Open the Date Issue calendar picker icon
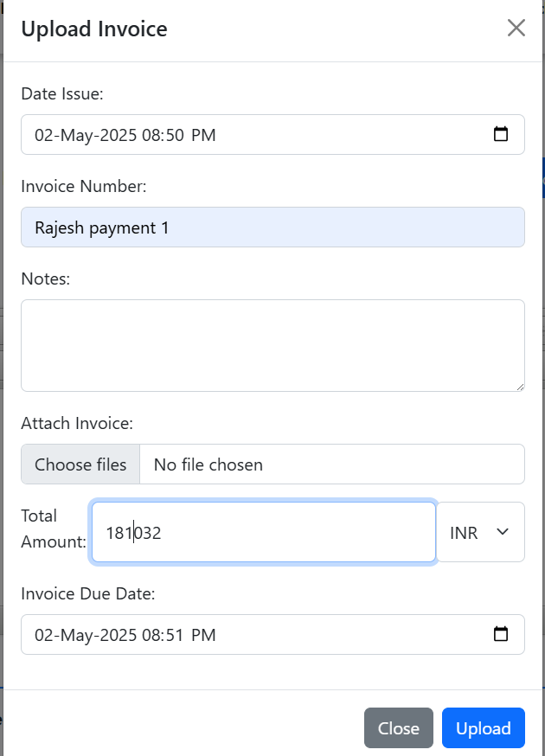 (x=501, y=134)
